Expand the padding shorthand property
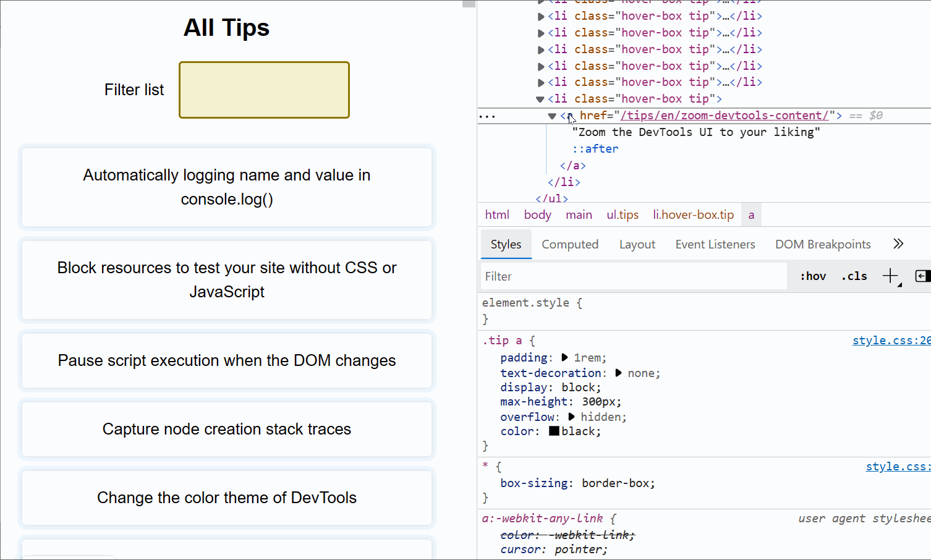 pos(564,358)
